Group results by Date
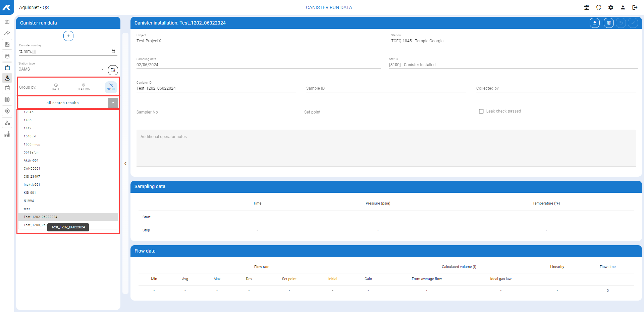Screen dimensions: 644x312 pyautogui.click(x=56, y=87)
